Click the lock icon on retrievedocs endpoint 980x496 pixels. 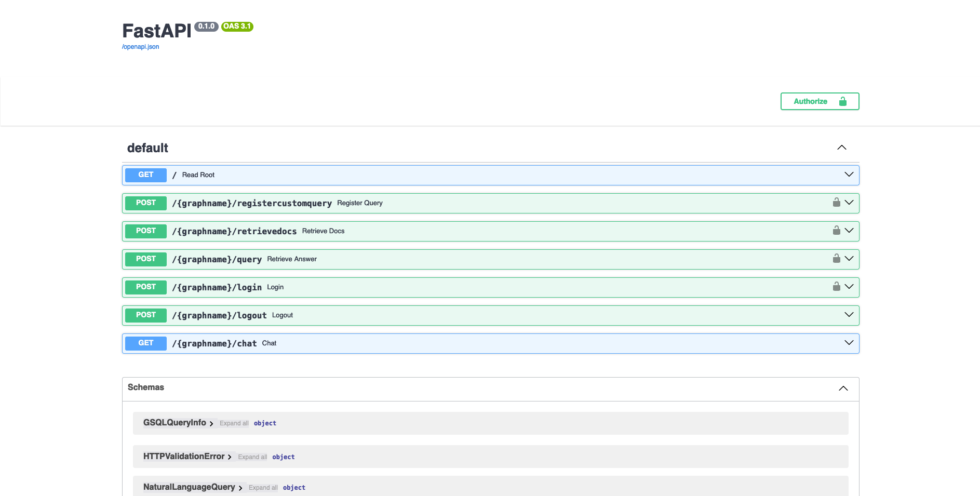(836, 231)
